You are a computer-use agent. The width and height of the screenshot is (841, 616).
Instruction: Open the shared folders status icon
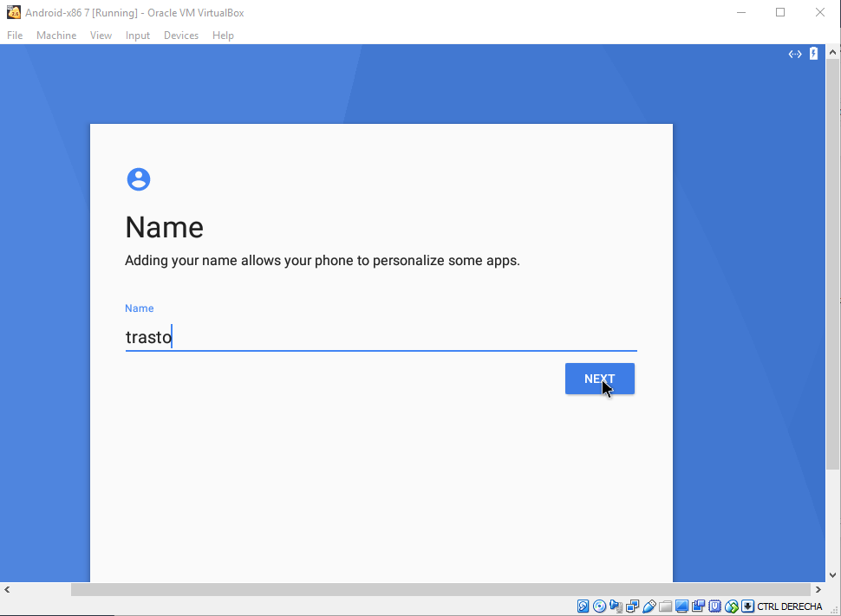tap(666, 606)
